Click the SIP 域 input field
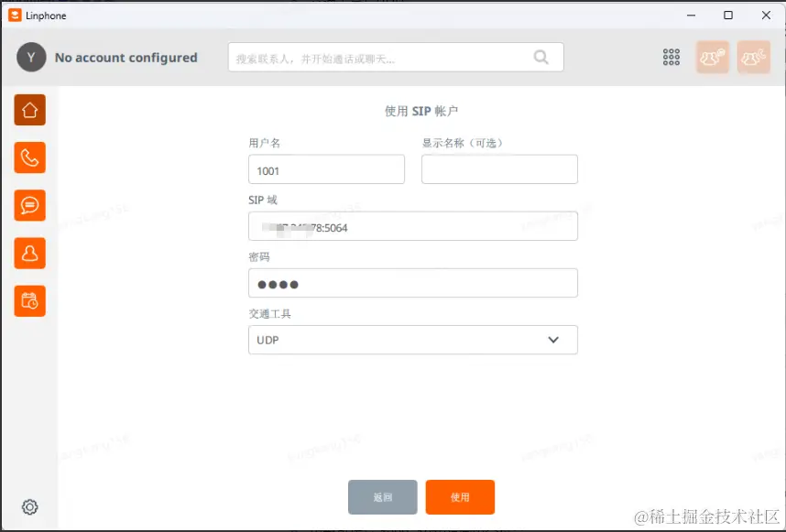The image size is (786, 532). [x=413, y=226]
